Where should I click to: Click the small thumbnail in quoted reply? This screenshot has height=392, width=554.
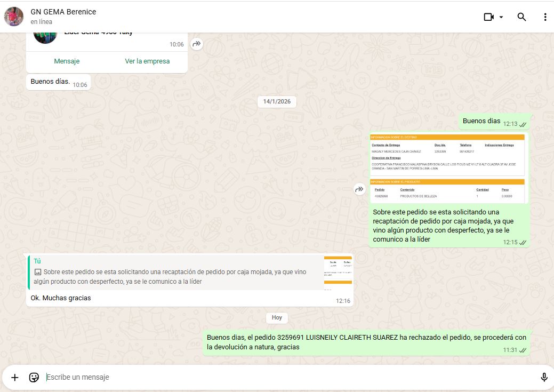338,273
